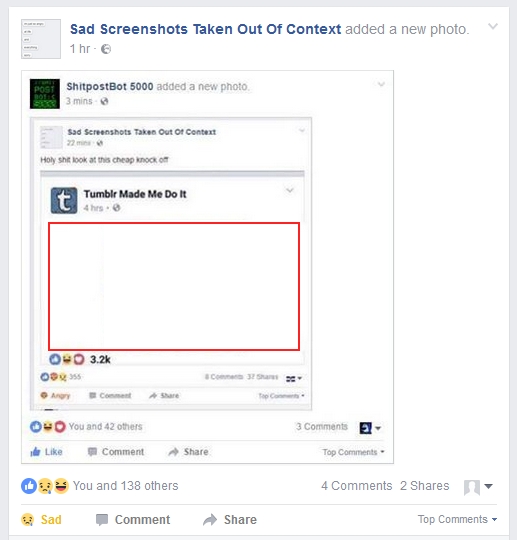
Task: Click the Comment button on outer post
Action: click(x=133, y=519)
